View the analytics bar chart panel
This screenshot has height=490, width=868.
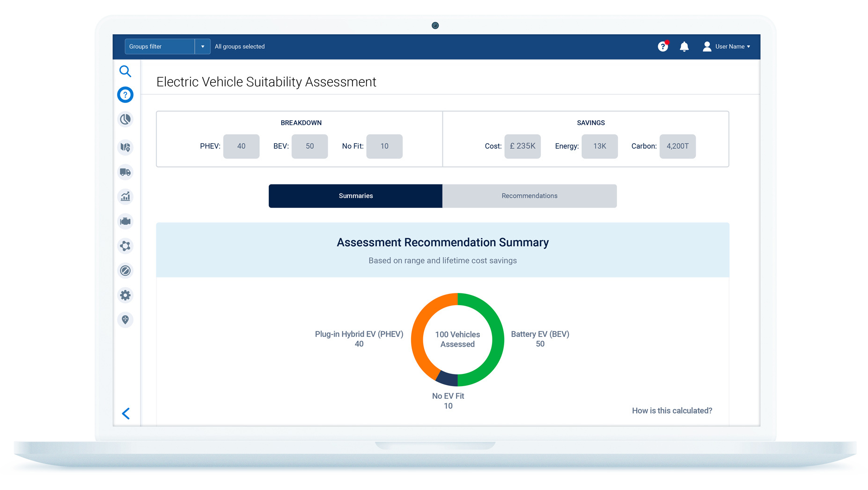click(x=125, y=197)
